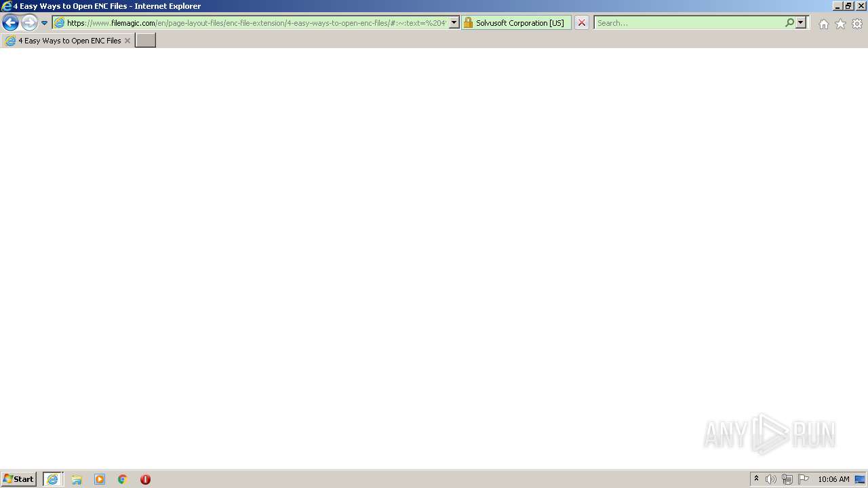Restore down the Internet Explorer window
The image size is (868, 488).
click(848, 5)
